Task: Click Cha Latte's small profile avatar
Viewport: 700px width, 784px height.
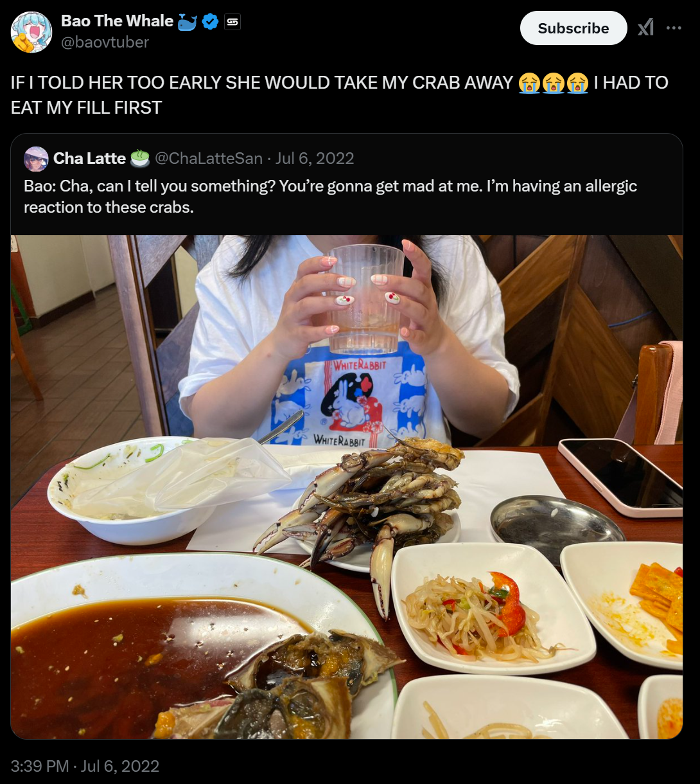Action: point(36,159)
